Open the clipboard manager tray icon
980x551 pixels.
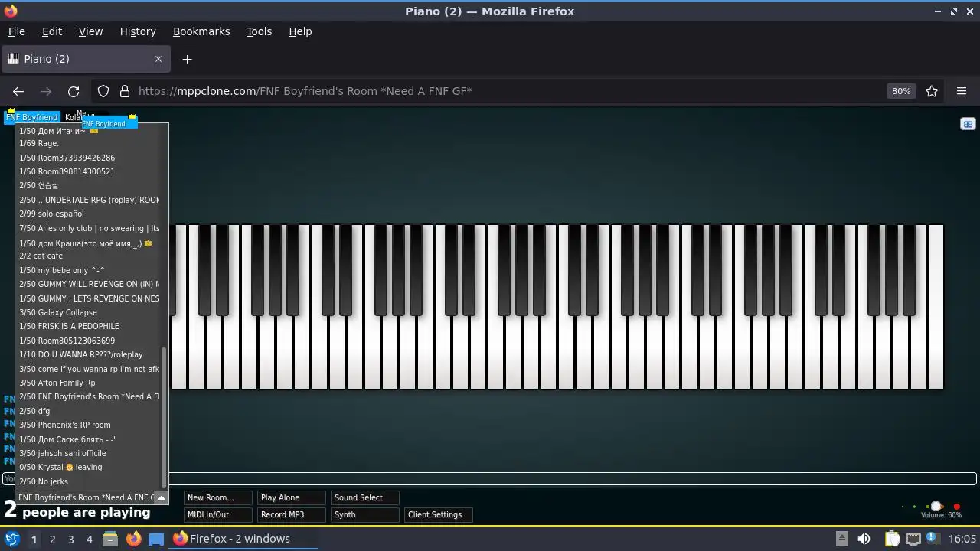point(892,539)
